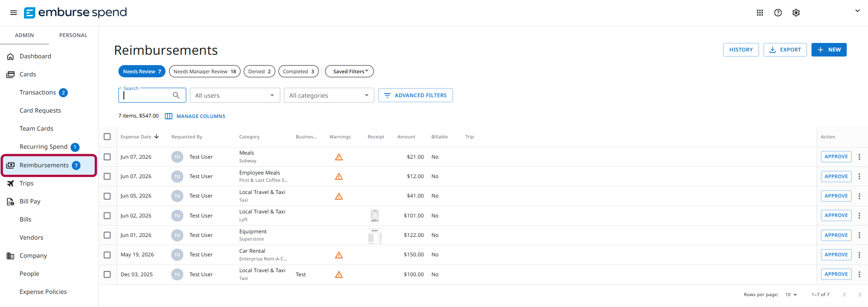The width and height of the screenshot is (868, 307).
Task: Select checkbox for Employee Meals row
Action: 107,176
